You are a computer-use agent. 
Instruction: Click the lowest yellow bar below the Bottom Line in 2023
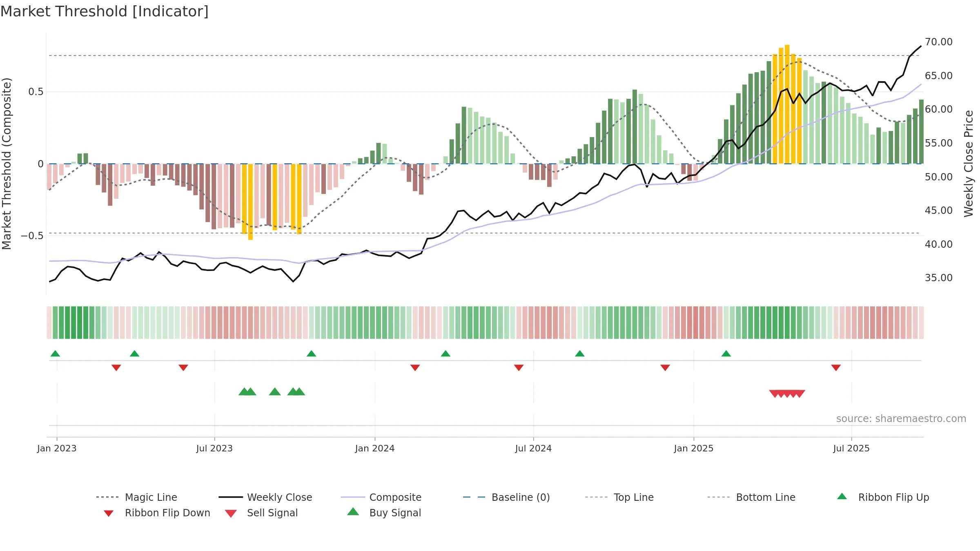[x=250, y=202]
